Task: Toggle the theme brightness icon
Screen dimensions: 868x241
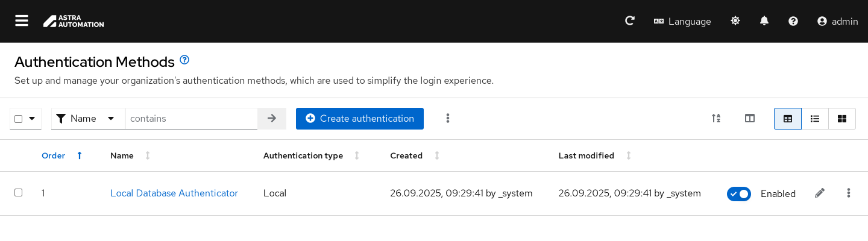Action: [x=735, y=21]
